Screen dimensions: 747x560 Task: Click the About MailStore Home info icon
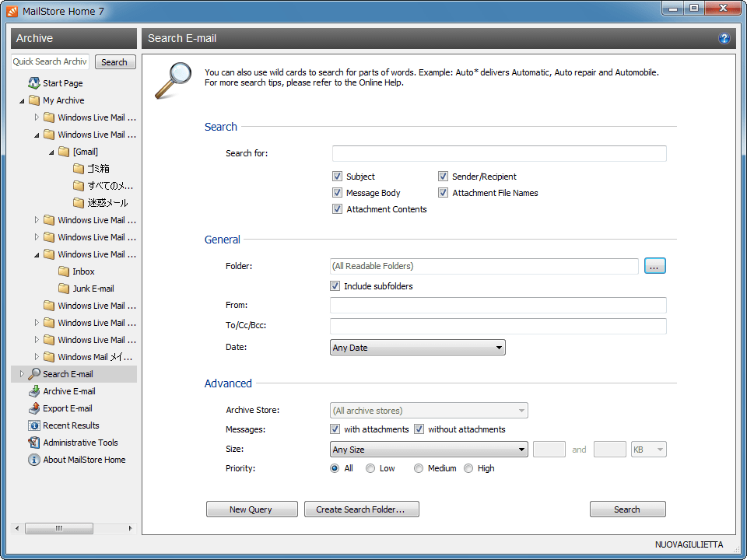33,460
